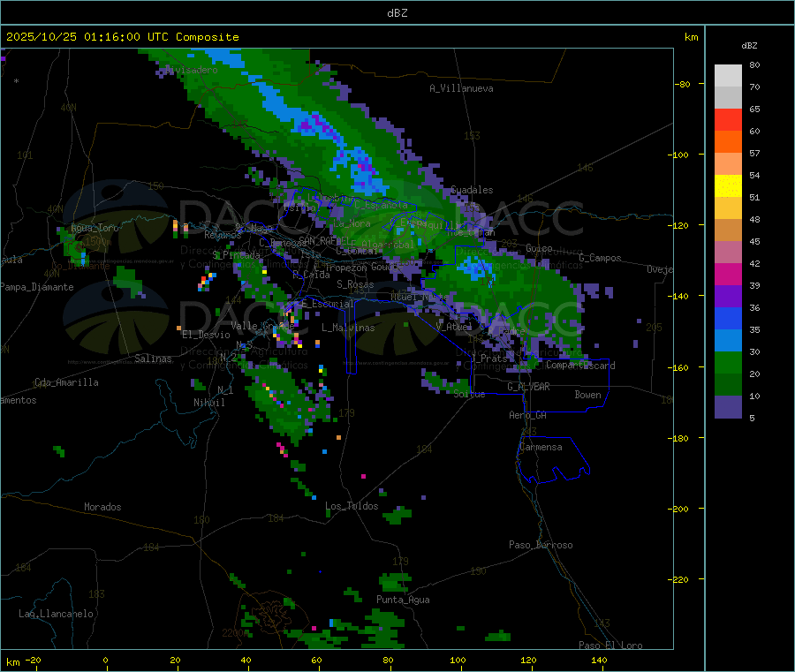Screen dimensions: 795x672
Task: Click the 65 value in the dBZ legend
Action: pos(754,109)
